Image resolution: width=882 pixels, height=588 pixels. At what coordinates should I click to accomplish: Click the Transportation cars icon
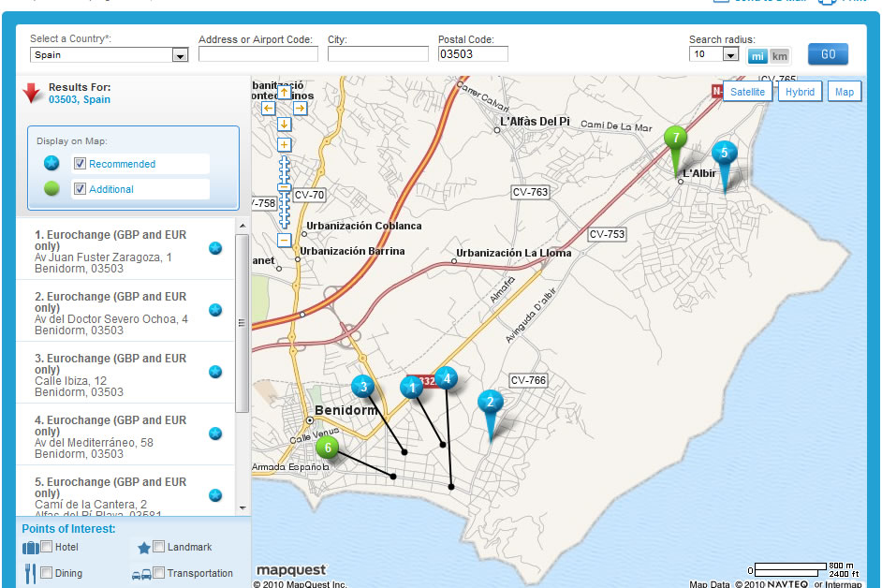pyautogui.click(x=141, y=575)
